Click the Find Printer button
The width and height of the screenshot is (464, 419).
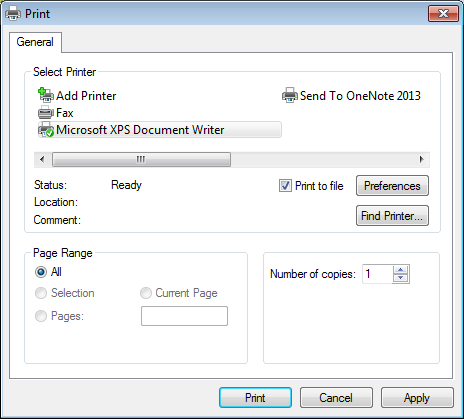coord(392,216)
